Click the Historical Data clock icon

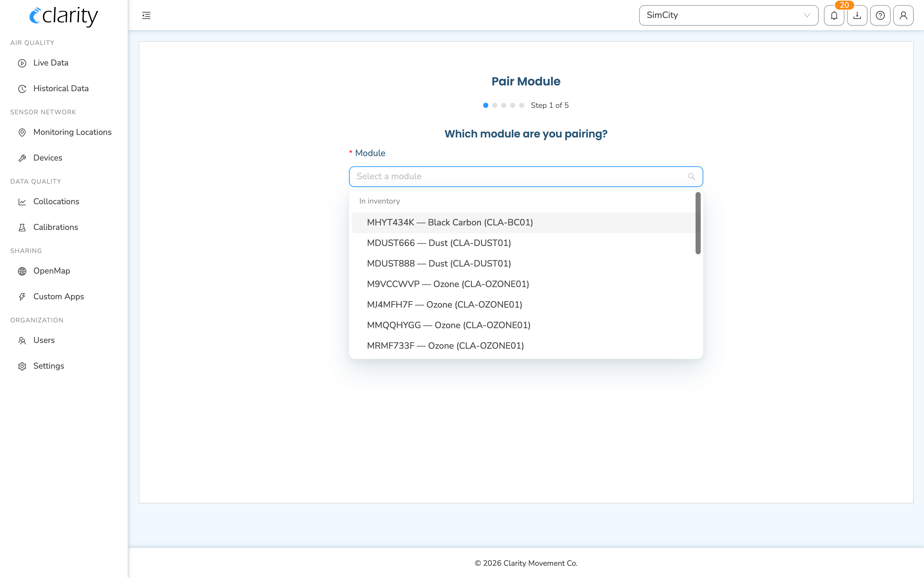[22, 89]
